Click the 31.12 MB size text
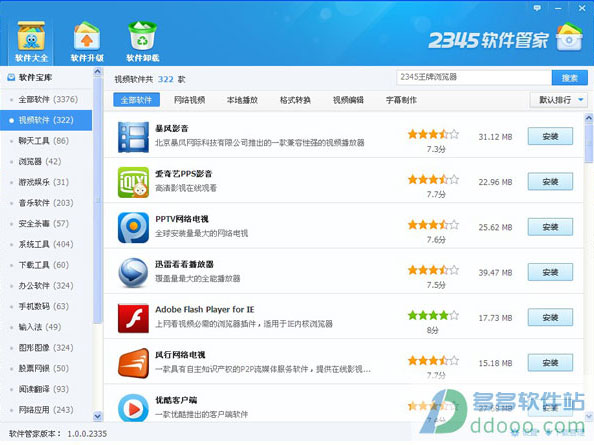This screenshot has height=445, width=594. [x=495, y=137]
